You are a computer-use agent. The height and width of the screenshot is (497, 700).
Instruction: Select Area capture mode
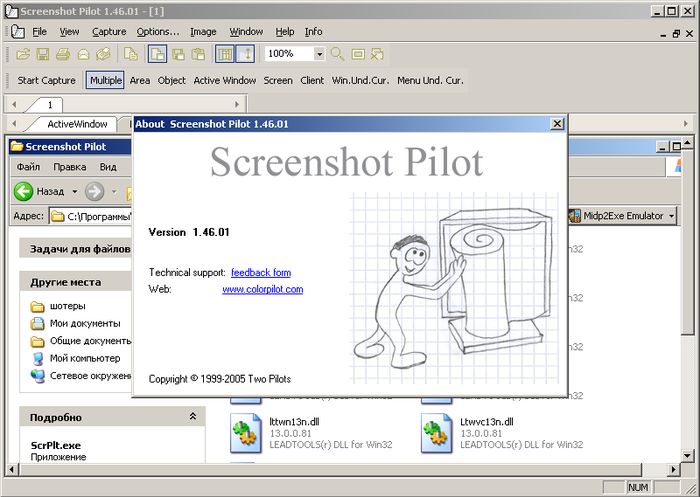point(140,80)
